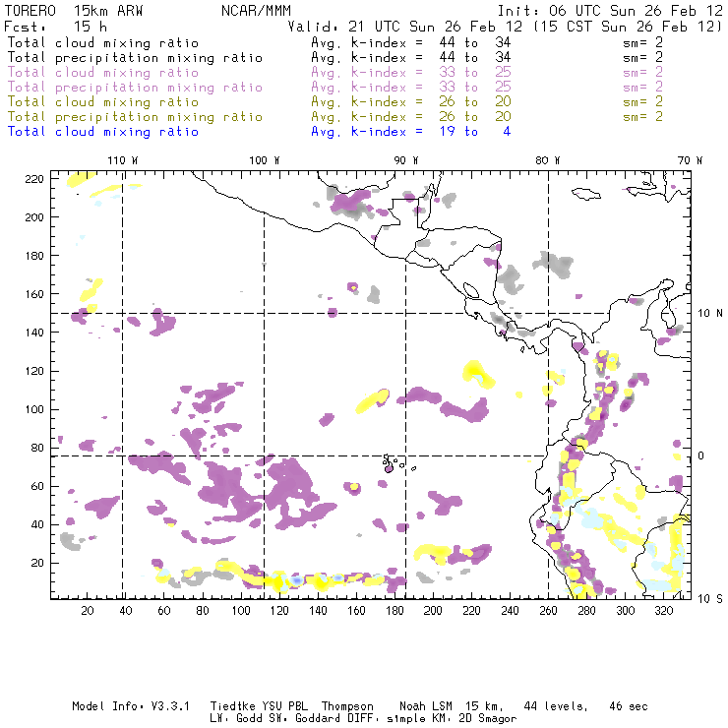Click the "TORERO 15km ARW" title text
728x728 pixels.
[74, 11]
